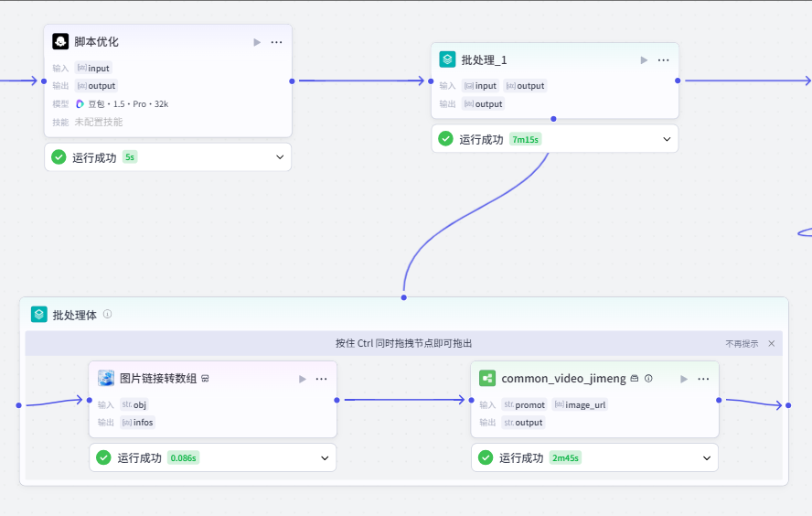This screenshot has height=516, width=812.
Task: Run the 图片链接转数组 node
Action: point(303,380)
